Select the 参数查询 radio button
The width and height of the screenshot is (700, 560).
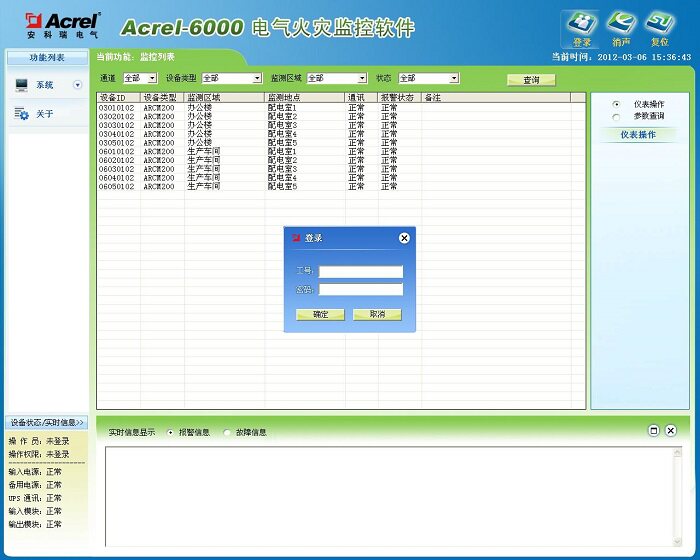pos(616,117)
